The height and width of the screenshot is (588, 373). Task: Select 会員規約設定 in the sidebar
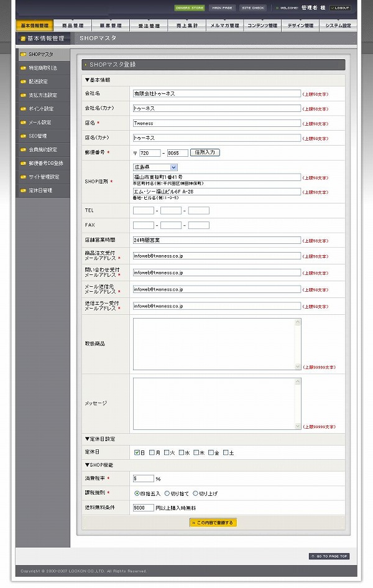[x=43, y=149]
